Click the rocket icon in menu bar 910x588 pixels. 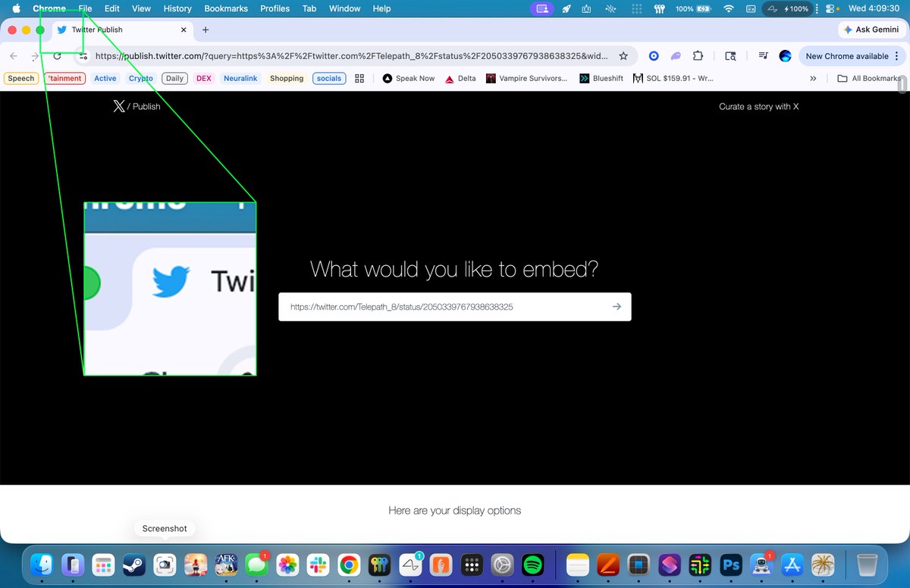pyautogui.click(x=566, y=8)
